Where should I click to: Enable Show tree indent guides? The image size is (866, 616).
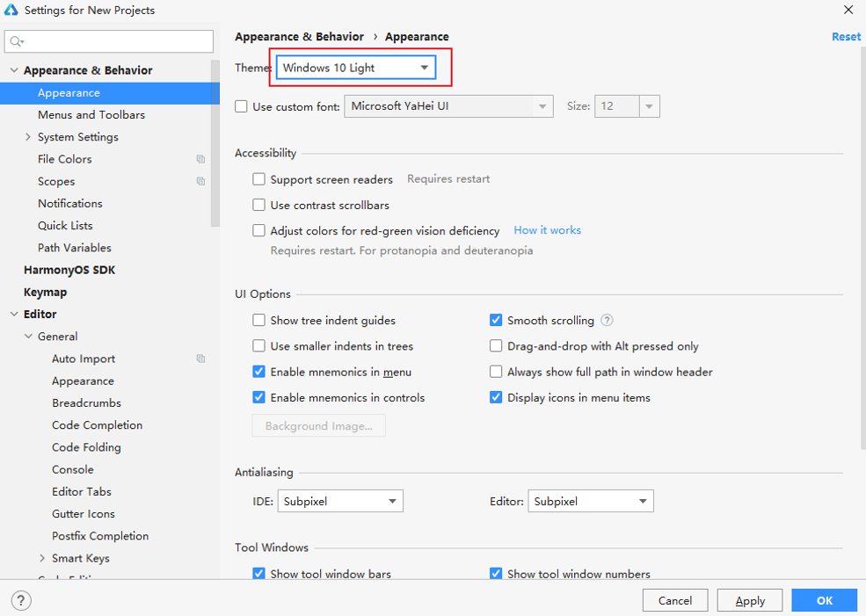coord(258,320)
